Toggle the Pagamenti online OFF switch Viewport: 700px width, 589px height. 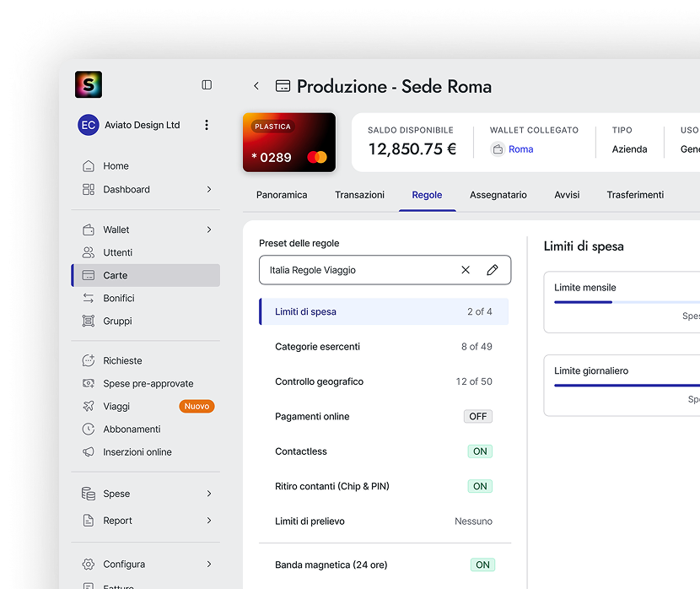pyautogui.click(x=478, y=417)
